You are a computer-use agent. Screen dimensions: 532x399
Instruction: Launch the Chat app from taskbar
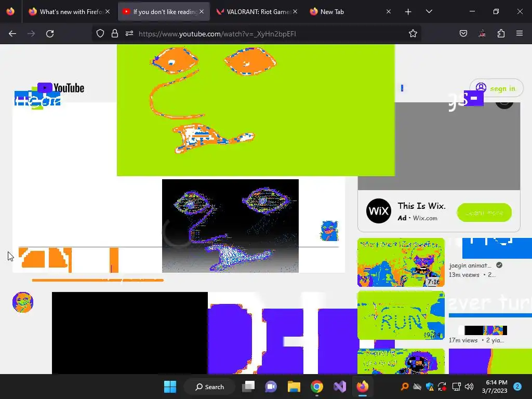click(271, 387)
